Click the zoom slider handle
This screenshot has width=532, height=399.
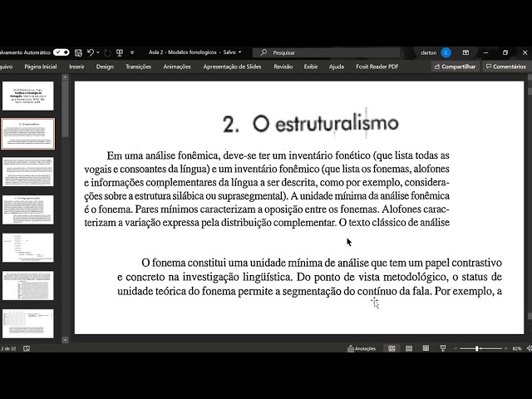[476, 348]
